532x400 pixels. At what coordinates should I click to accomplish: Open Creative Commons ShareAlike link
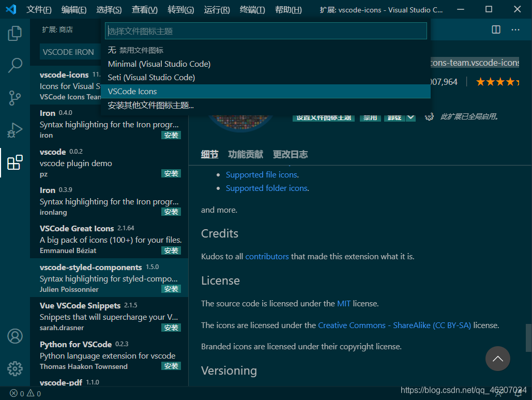click(x=394, y=325)
